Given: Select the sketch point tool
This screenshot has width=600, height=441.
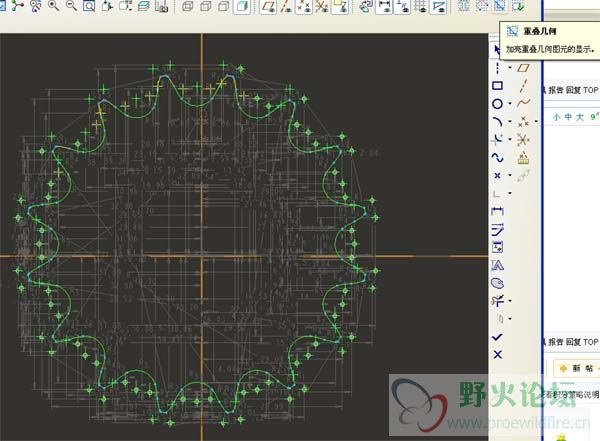Looking at the screenshot, I should [497, 175].
